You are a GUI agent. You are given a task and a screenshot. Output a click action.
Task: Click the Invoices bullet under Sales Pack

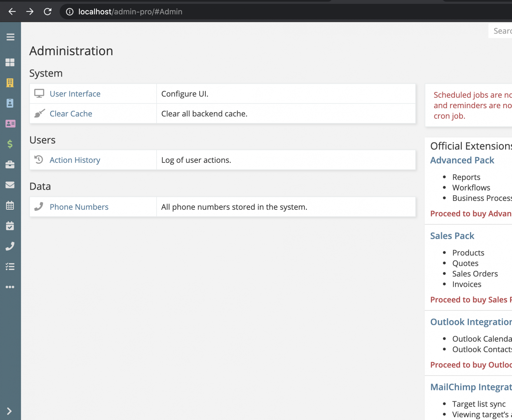click(467, 284)
